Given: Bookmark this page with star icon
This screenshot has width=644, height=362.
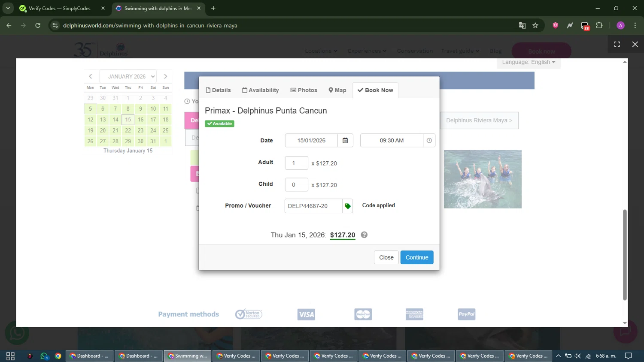Looking at the screenshot, I should click(535, 25).
